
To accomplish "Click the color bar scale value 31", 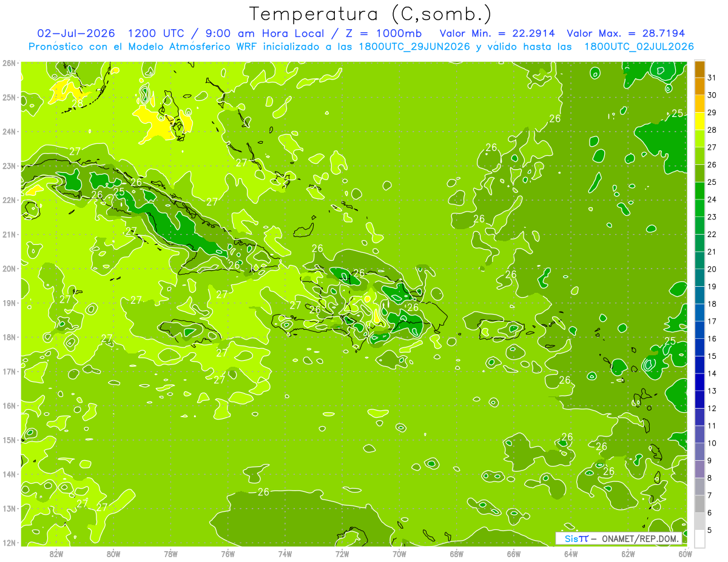I will pos(712,78).
